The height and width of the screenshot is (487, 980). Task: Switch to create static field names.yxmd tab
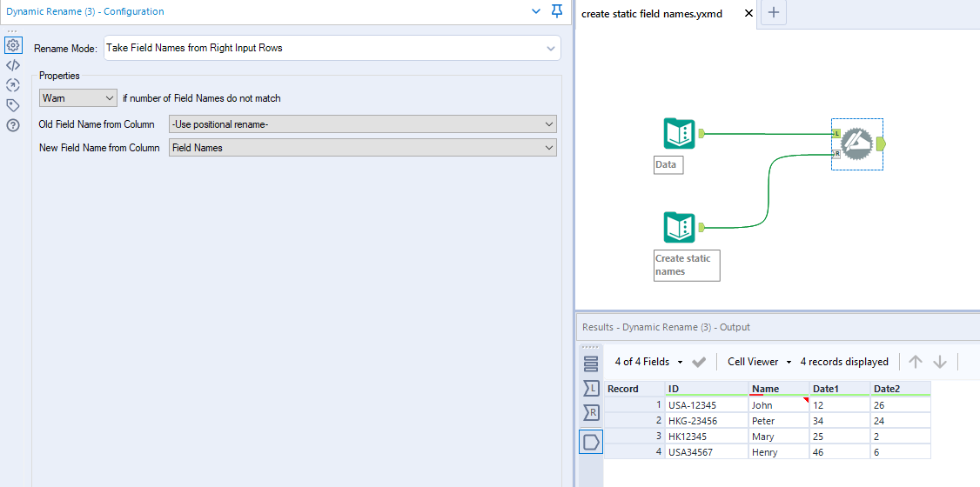pos(652,14)
